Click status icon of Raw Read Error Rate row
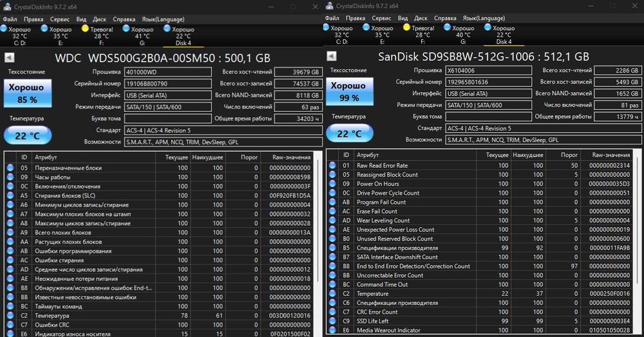This screenshot has width=644, height=337. click(x=332, y=165)
